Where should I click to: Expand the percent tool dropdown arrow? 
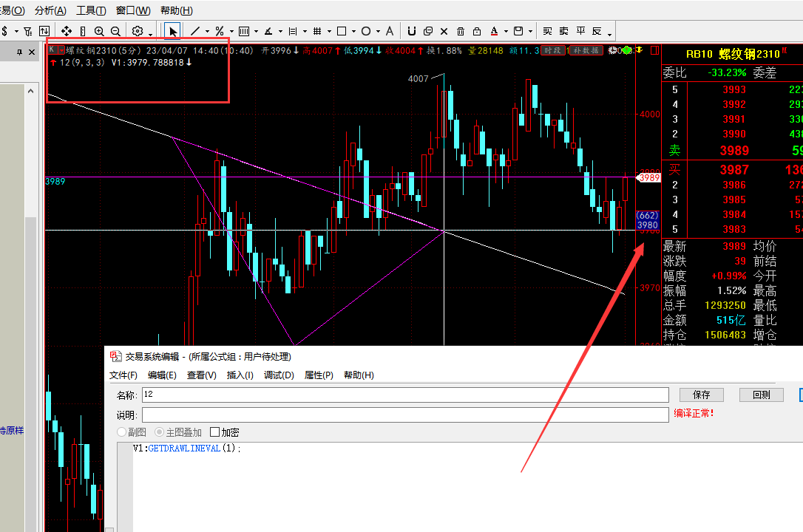click(x=231, y=32)
